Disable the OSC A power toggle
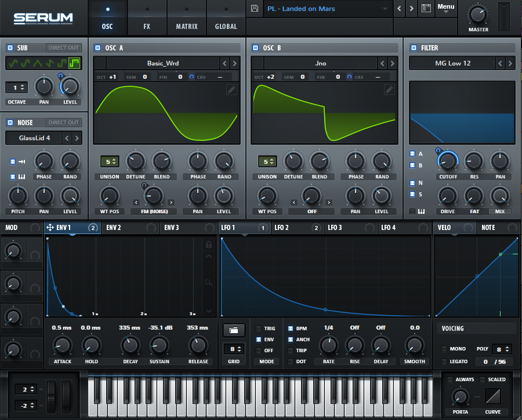Screen dimensions: 522x420 [97, 48]
